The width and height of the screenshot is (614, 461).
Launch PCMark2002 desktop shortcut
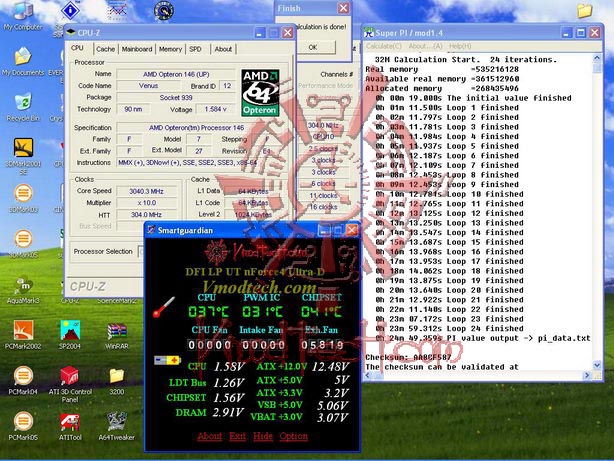point(23,335)
